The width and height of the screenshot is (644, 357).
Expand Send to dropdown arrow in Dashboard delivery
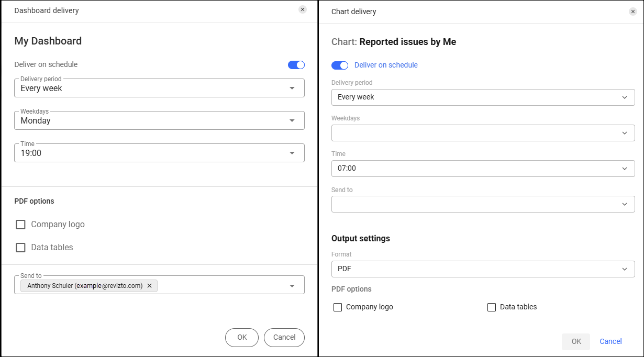(x=292, y=286)
